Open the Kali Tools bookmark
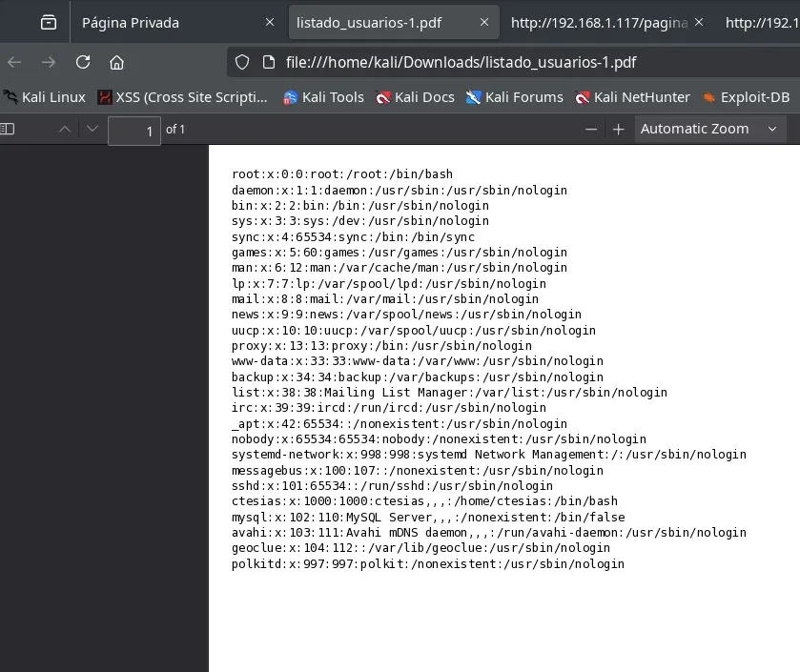Screen dimensions: 800x672 (x=323, y=97)
